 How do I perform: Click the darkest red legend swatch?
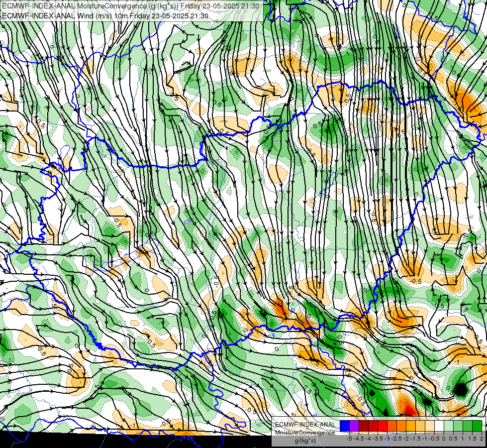coord(364,426)
